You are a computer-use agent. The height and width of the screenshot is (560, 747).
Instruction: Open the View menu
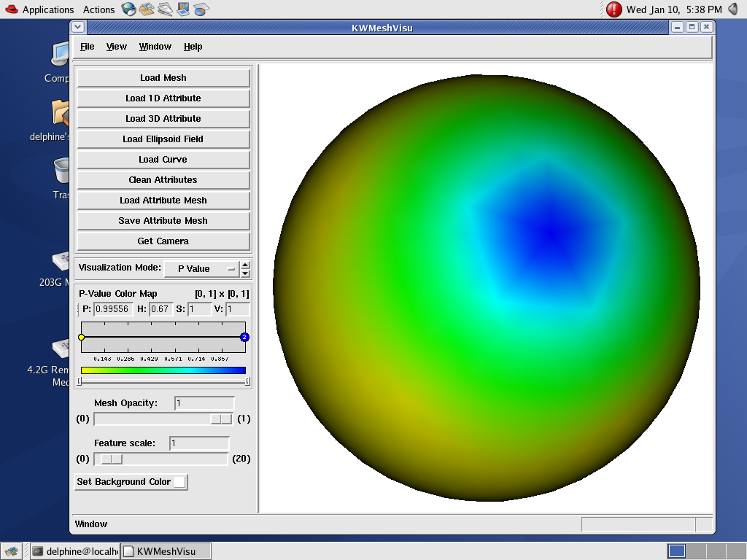(116, 47)
